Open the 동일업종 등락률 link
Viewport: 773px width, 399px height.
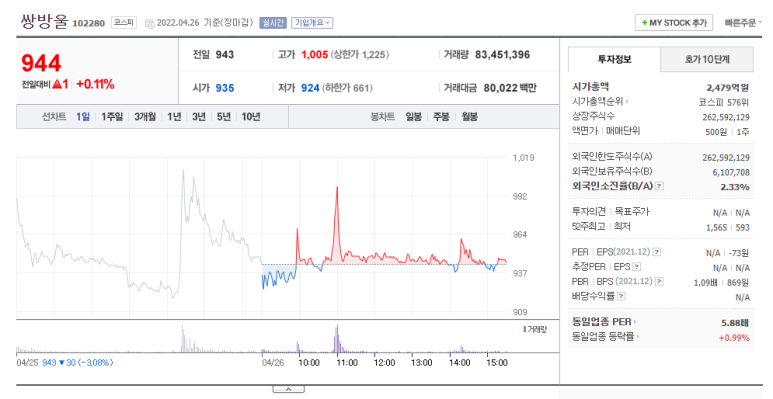tap(606, 337)
